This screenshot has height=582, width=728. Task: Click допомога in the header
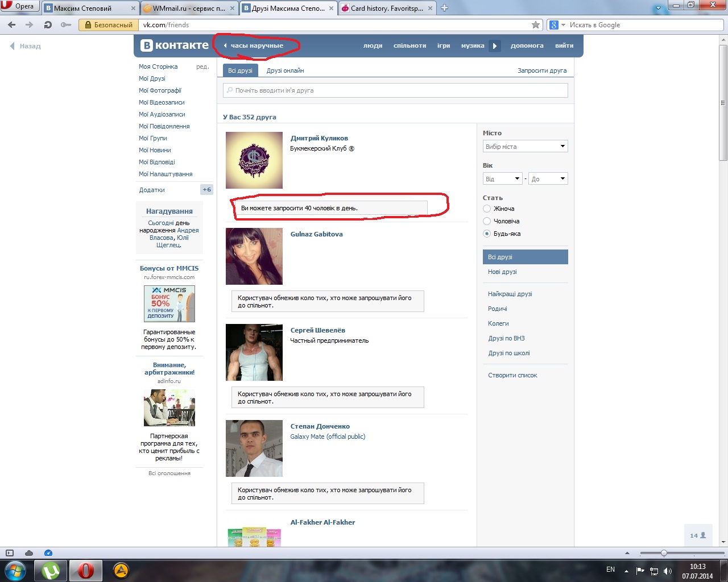[x=527, y=46]
